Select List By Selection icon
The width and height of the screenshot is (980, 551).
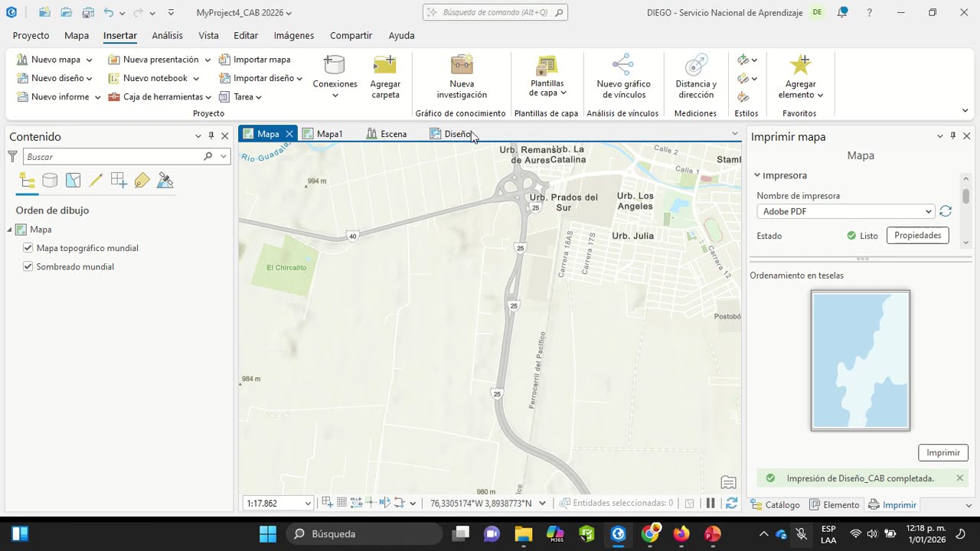pyautogui.click(x=73, y=181)
